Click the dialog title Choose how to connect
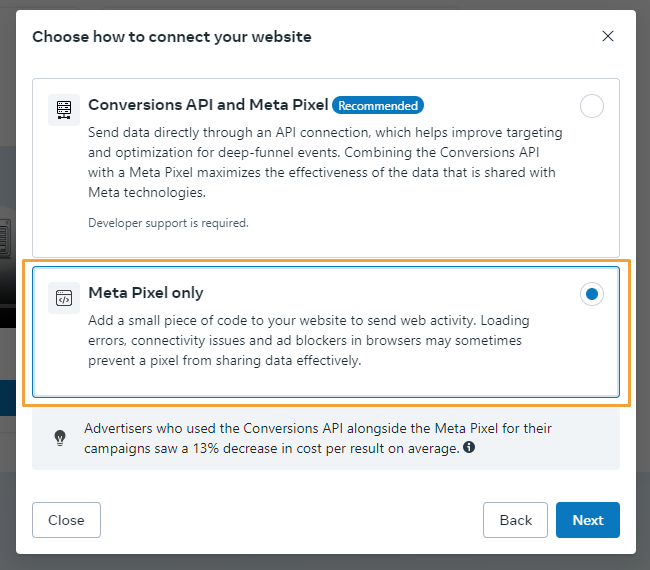 172,36
